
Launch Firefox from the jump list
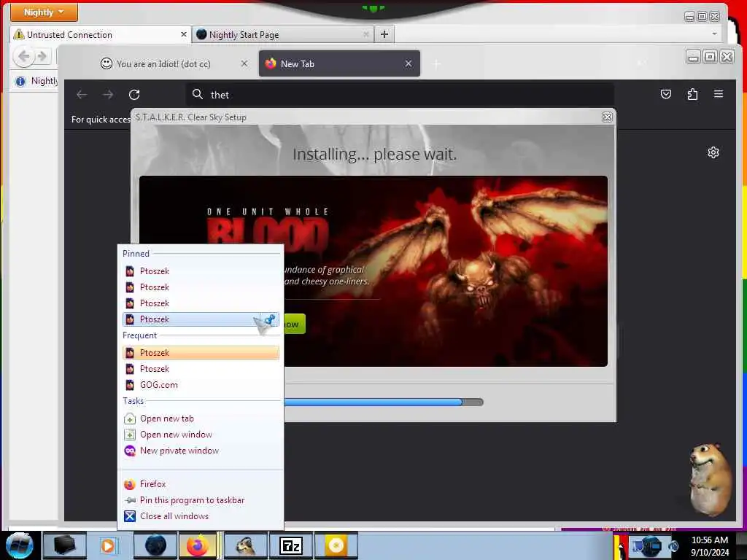(201, 484)
